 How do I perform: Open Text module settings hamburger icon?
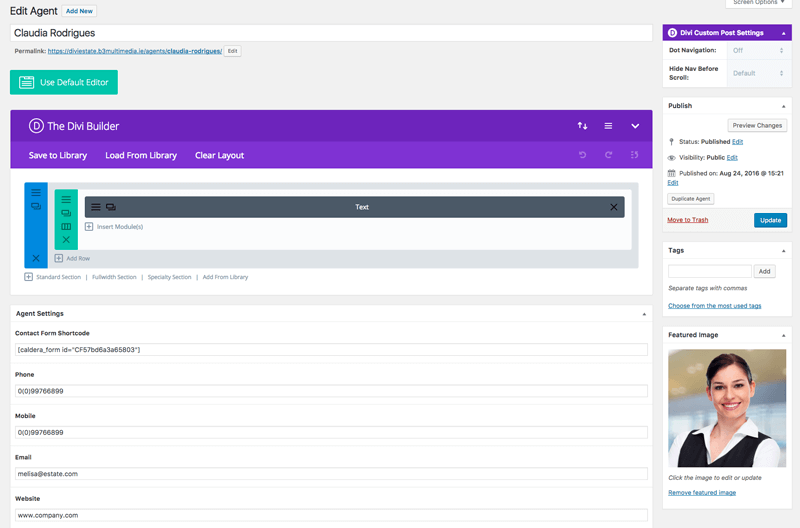coord(96,207)
